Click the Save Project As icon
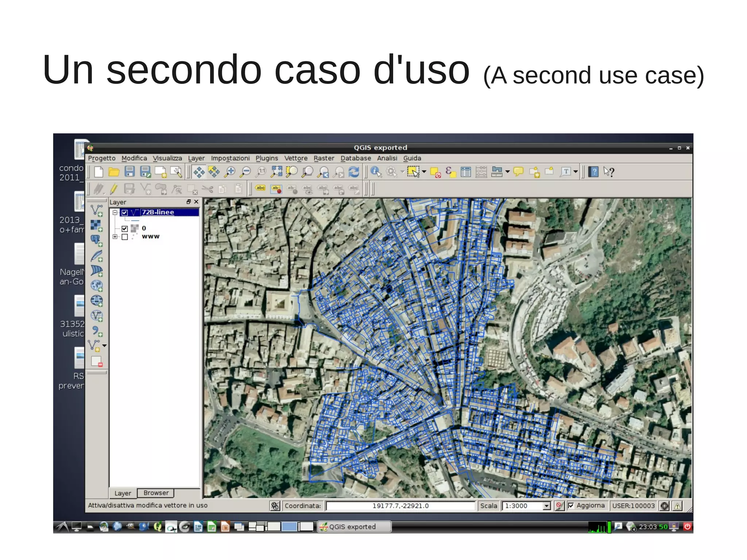 tap(145, 171)
